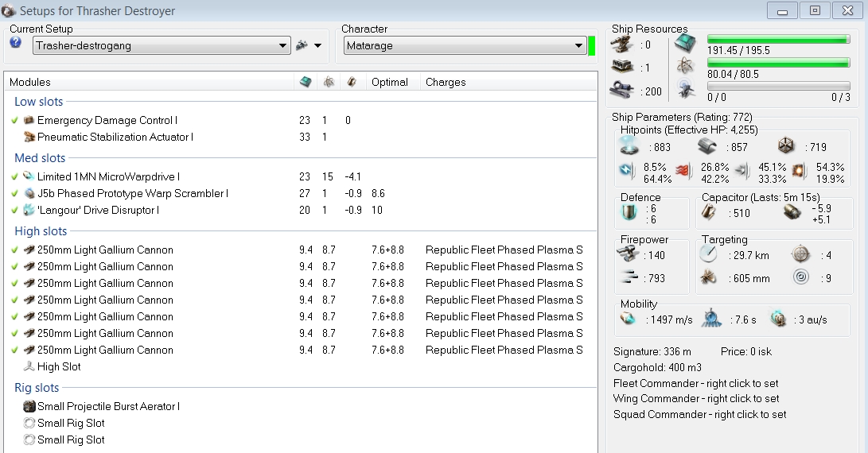
Task: Click the capacitor capacity icon showing 510
Action: [x=709, y=212]
